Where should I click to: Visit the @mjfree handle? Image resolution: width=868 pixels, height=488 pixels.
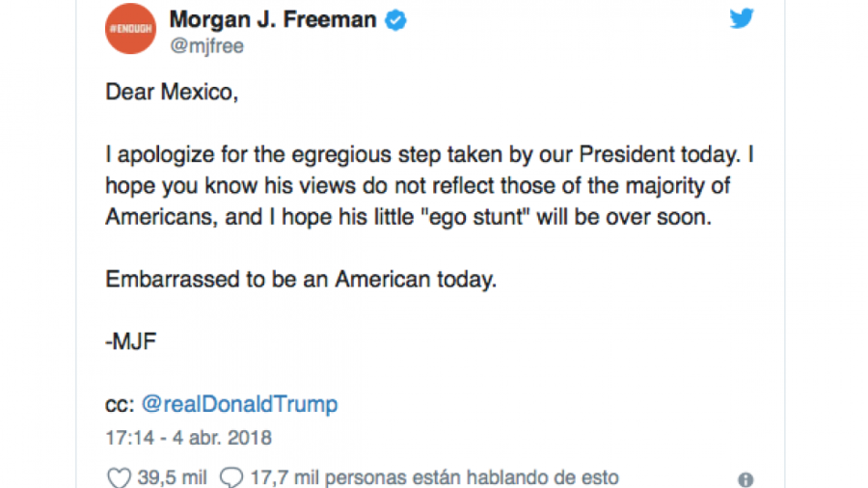tap(206, 46)
